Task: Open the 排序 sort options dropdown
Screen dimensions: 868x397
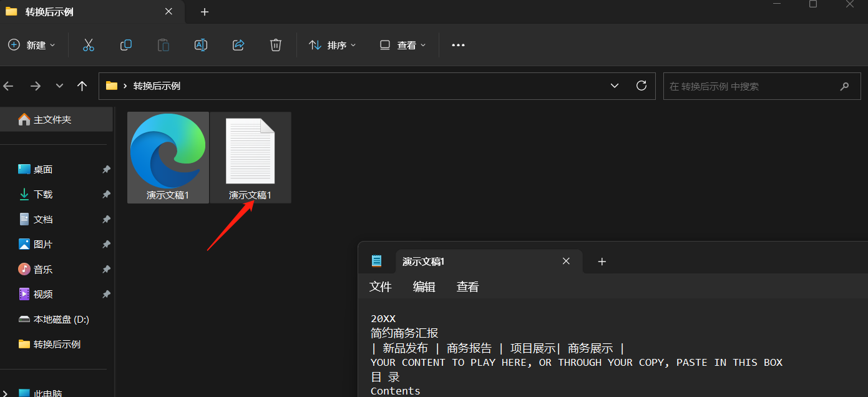Action: pyautogui.click(x=332, y=44)
